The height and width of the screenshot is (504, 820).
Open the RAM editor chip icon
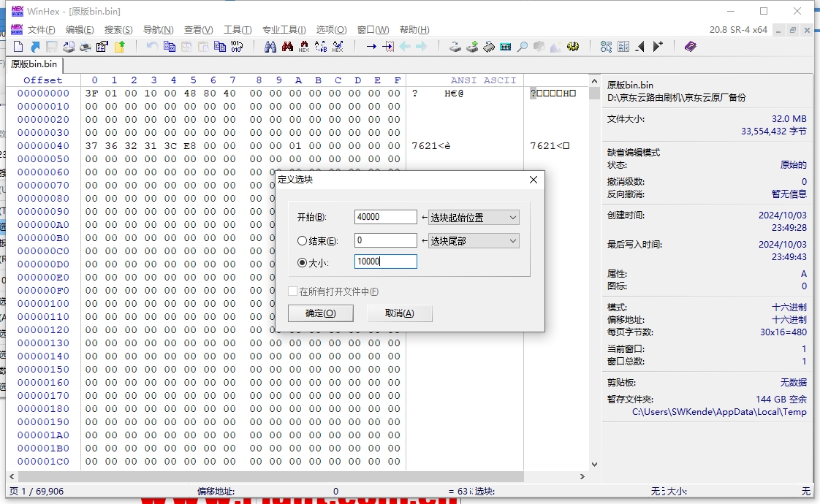[488, 46]
